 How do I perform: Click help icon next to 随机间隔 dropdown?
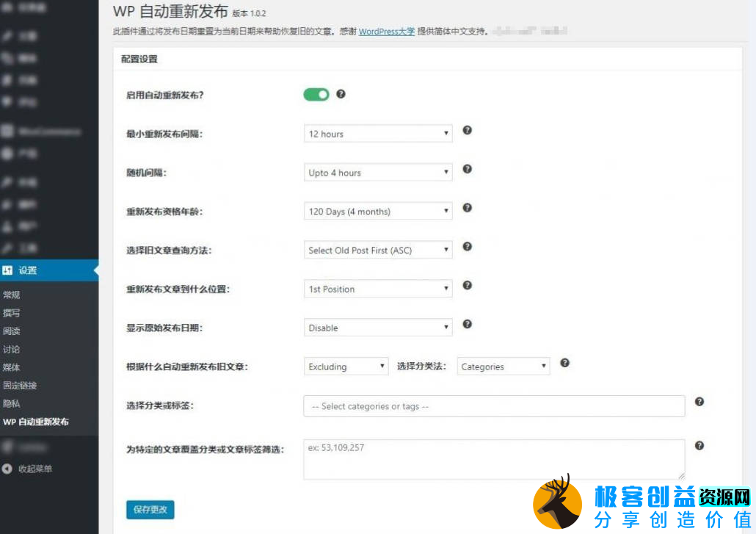point(467,170)
